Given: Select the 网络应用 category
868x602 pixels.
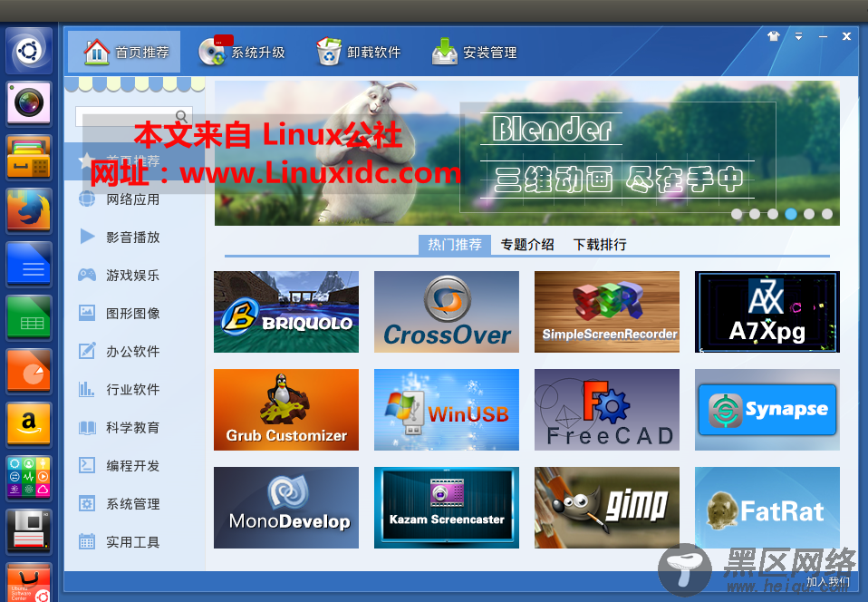Looking at the screenshot, I should (x=134, y=199).
